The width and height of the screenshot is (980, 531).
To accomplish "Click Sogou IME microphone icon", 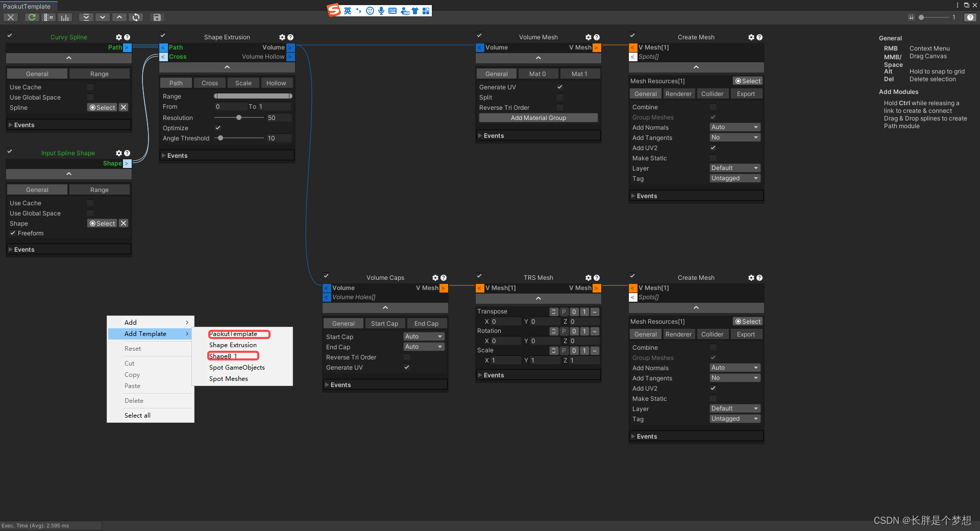I will (x=381, y=11).
